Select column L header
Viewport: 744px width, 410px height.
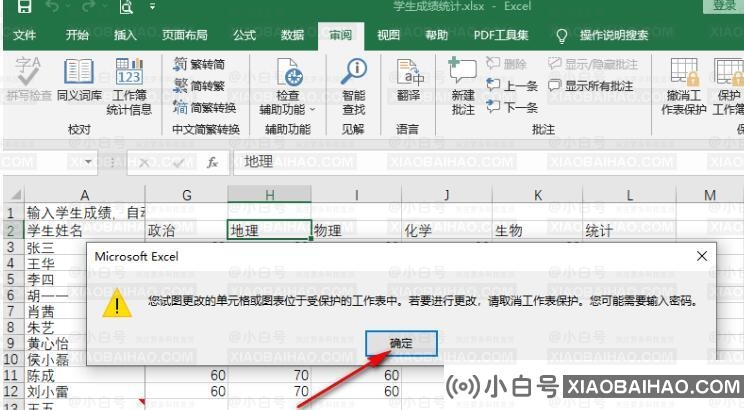[x=629, y=195]
